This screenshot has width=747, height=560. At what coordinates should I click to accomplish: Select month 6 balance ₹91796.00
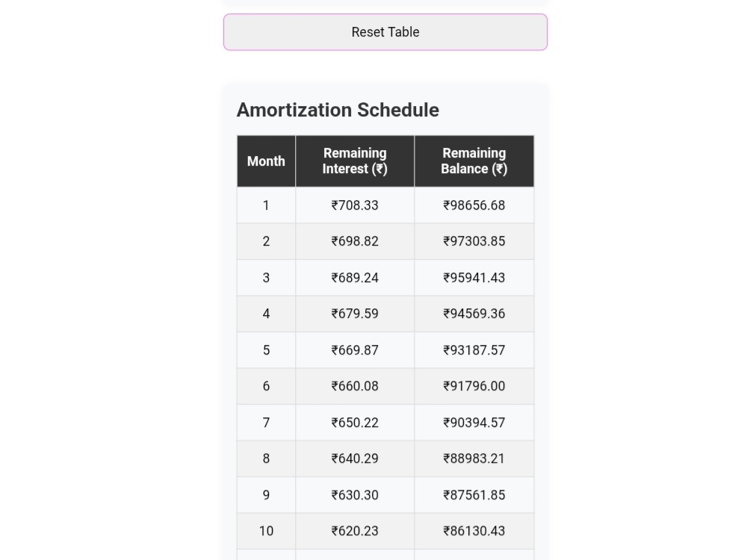(474, 386)
